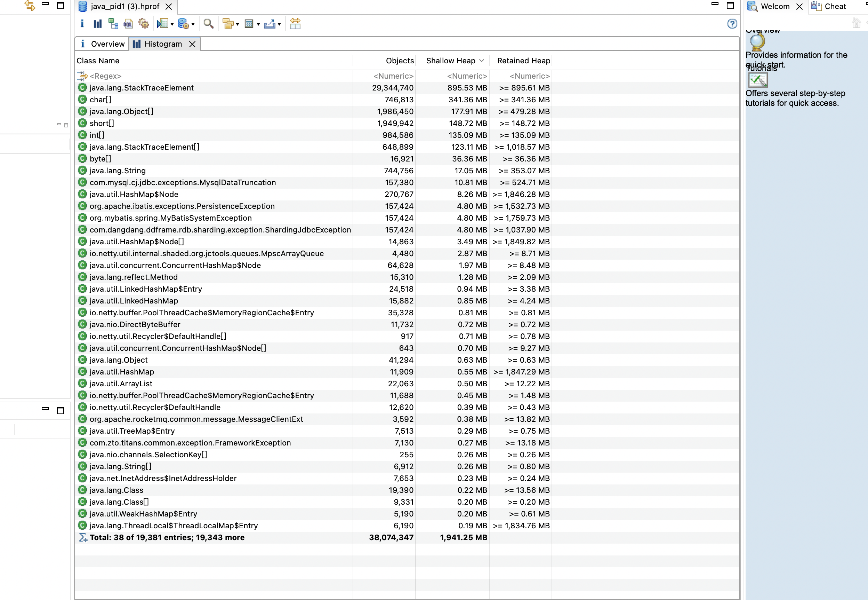Open the Help question mark icon

(732, 24)
